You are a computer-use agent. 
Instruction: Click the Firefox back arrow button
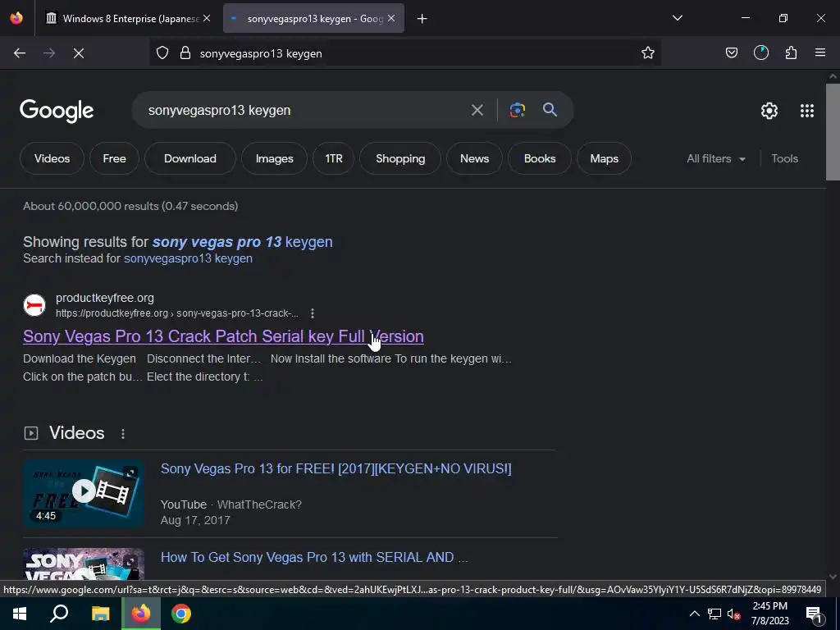pyautogui.click(x=20, y=53)
